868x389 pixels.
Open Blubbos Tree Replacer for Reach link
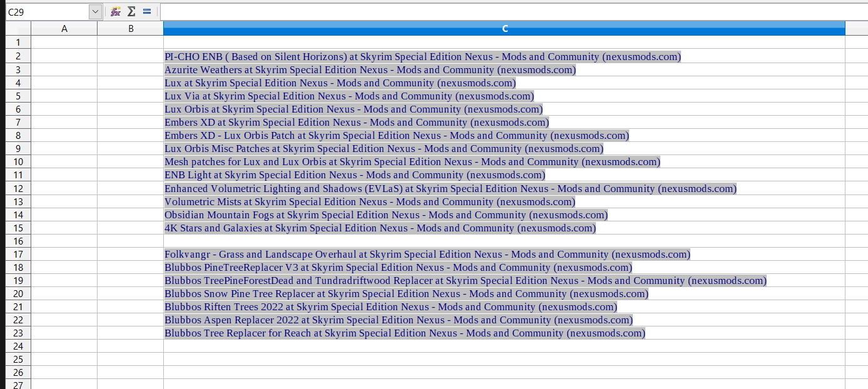[x=405, y=333]
